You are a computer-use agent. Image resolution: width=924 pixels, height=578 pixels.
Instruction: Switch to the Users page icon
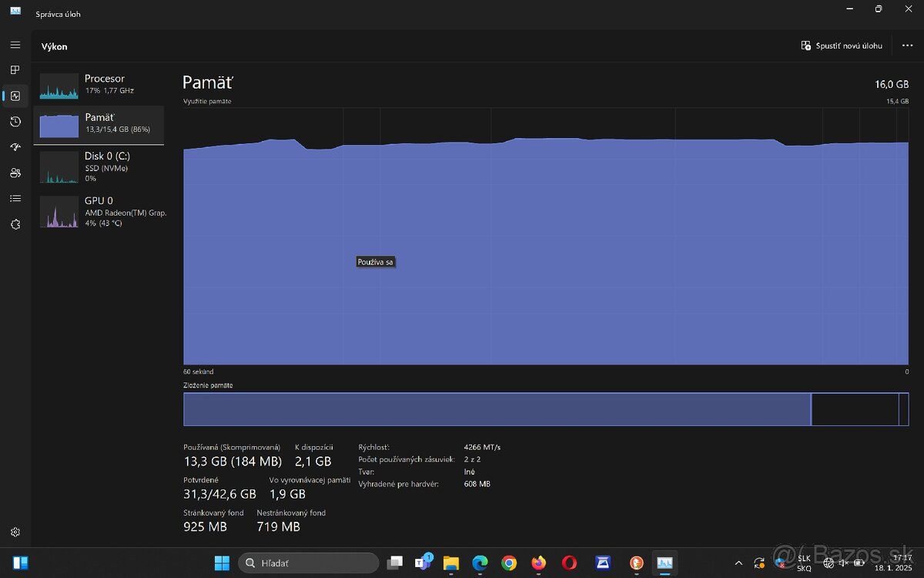point(15,173)
